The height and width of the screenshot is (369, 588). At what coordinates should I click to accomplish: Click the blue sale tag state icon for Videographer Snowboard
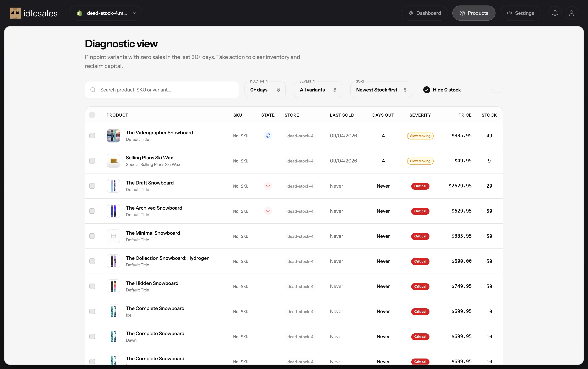[268, 136]
